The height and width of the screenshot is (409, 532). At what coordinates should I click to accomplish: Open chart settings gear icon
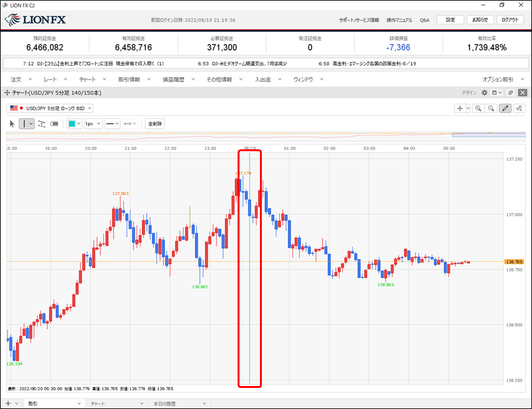click(484, 93)
